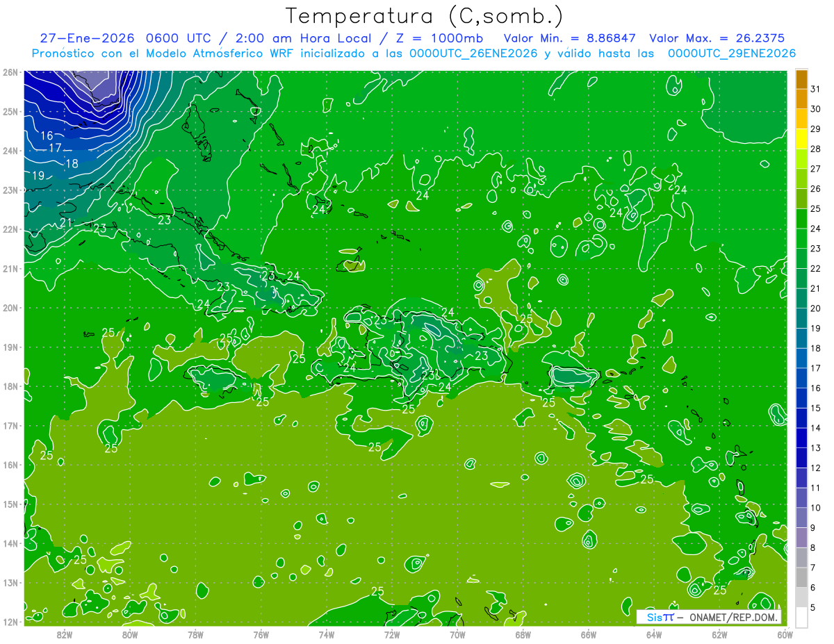Click the 18N latitude axis label
The height and width of the screenshot is (644, 834).
point(10,386)
